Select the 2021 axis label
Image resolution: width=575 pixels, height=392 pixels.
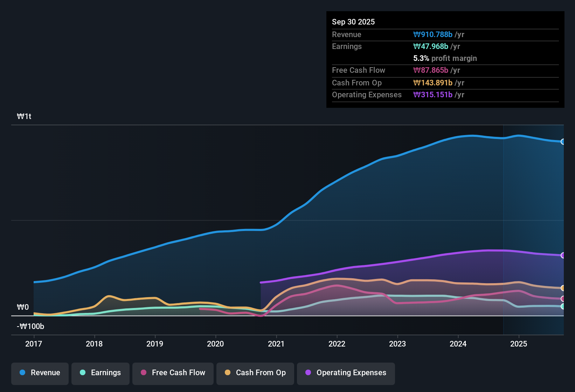pos(276,344)
